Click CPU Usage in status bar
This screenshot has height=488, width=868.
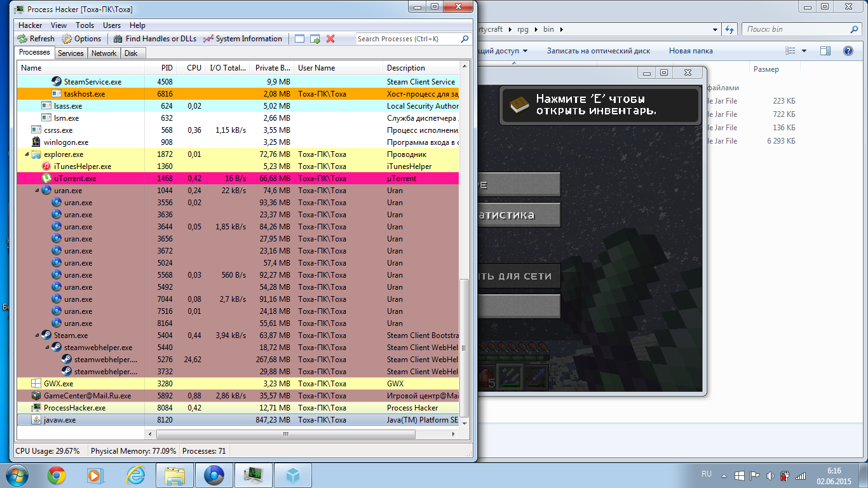click(48, 451)
